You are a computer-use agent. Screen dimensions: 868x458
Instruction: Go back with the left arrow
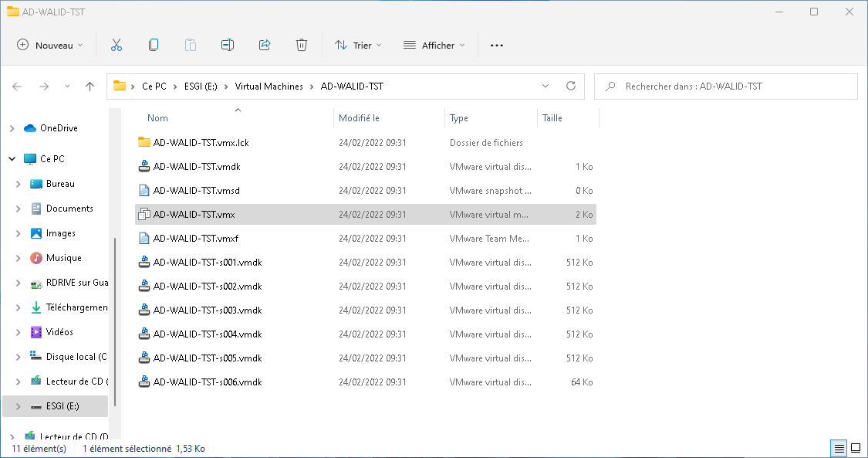pyautogui.click(x=17, y=87)
